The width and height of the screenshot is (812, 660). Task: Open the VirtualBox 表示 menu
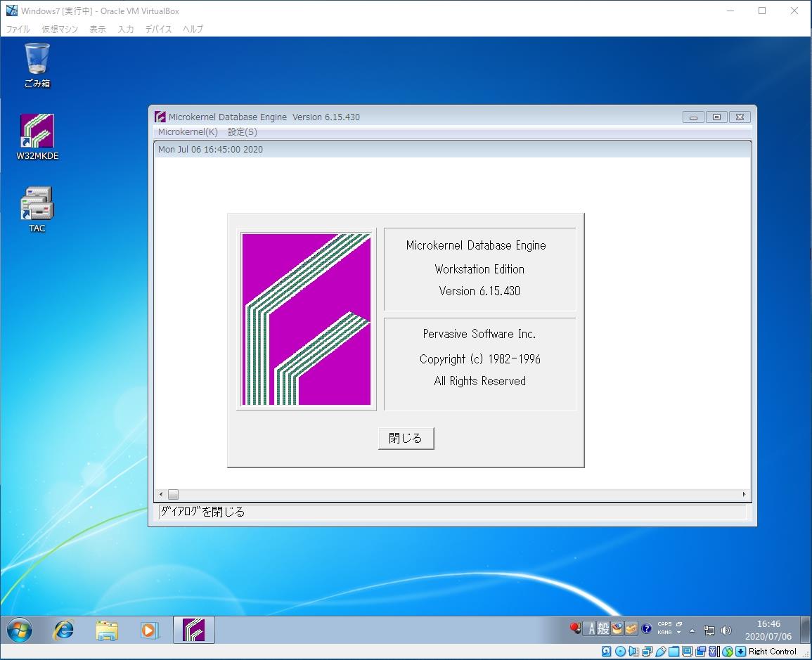click(x=97, y=29)
